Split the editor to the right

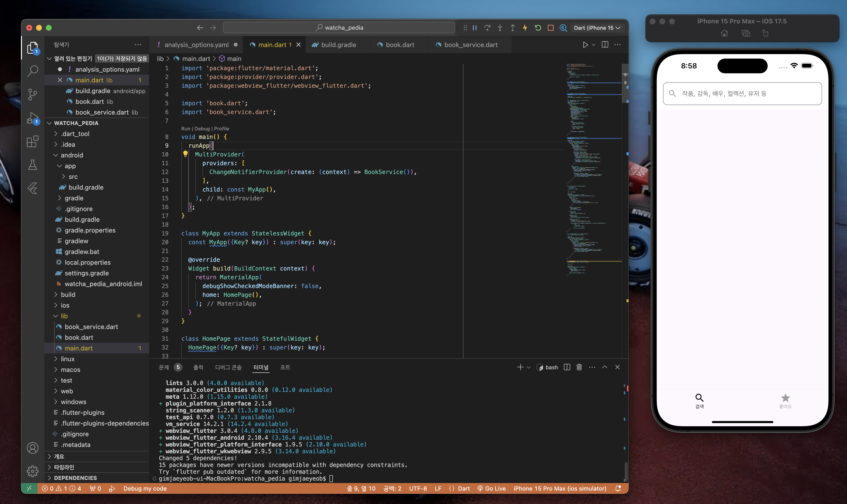[x=605, y=45]
